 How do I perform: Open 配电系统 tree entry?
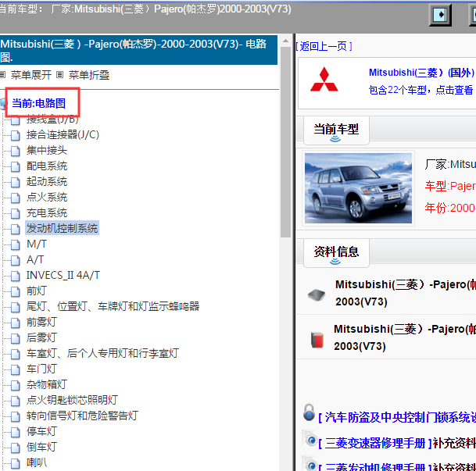coord(47,166)
